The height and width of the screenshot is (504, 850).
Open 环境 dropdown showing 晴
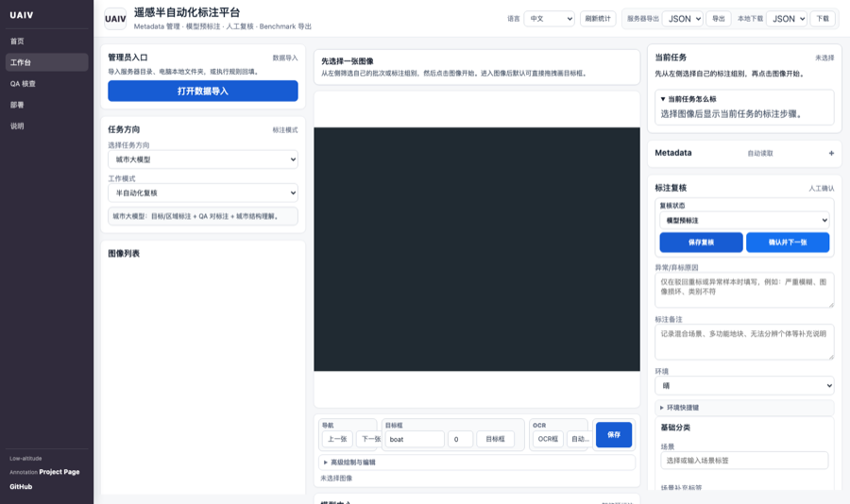[744, 386]
